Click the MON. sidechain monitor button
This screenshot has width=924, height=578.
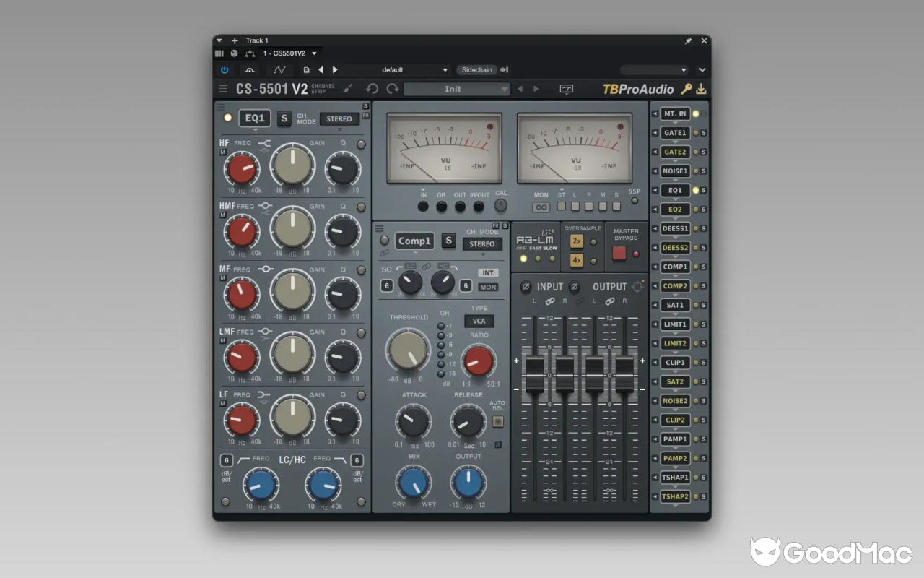click(489, 287)
